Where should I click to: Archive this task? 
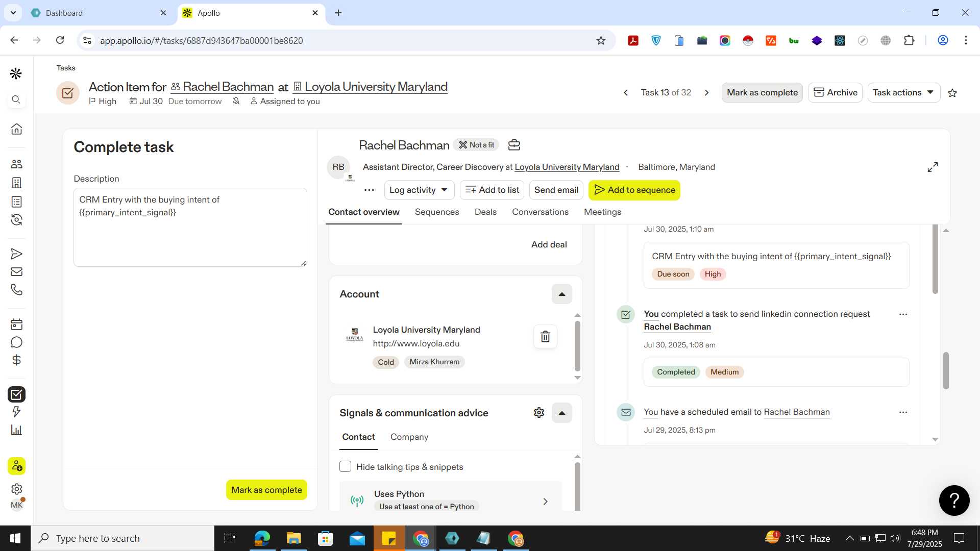click(835, 93)
